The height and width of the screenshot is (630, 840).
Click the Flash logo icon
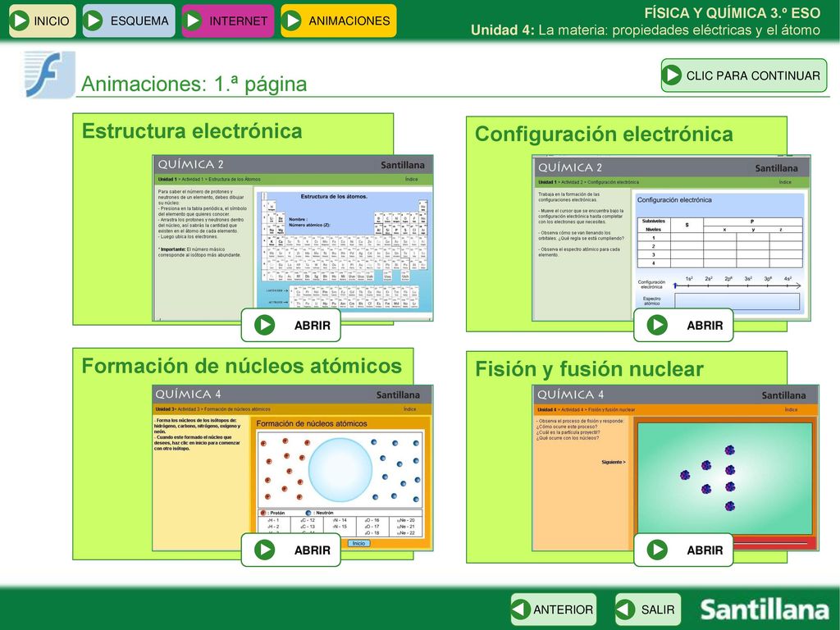click(x=49, y=75)
